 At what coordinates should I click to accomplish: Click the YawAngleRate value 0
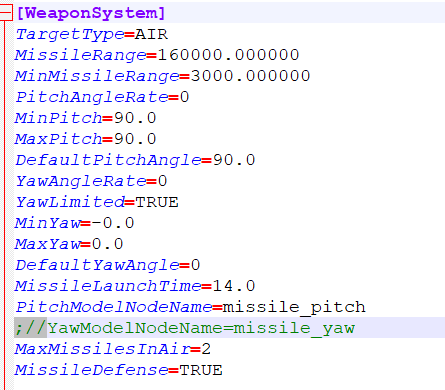162,181
